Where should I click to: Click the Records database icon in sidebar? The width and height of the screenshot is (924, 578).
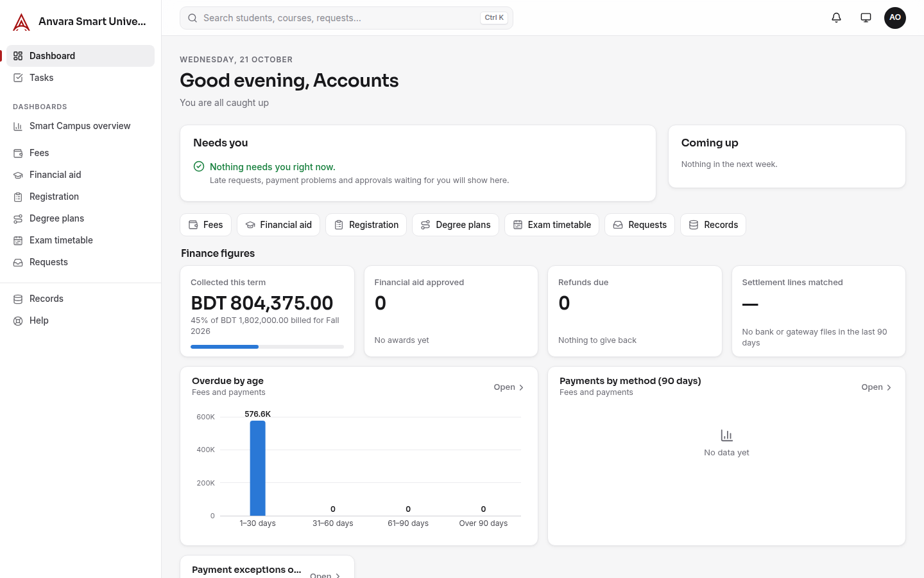[x=18, y=299]
